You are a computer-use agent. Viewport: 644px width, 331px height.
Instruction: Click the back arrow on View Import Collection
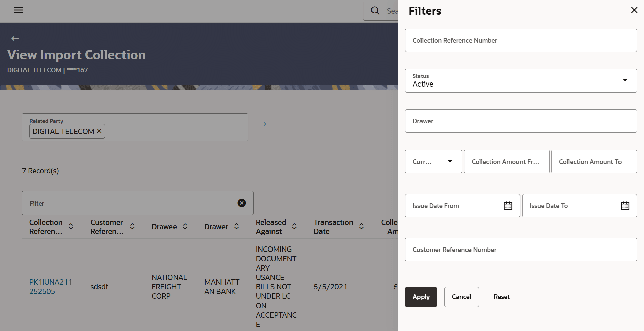15,38
